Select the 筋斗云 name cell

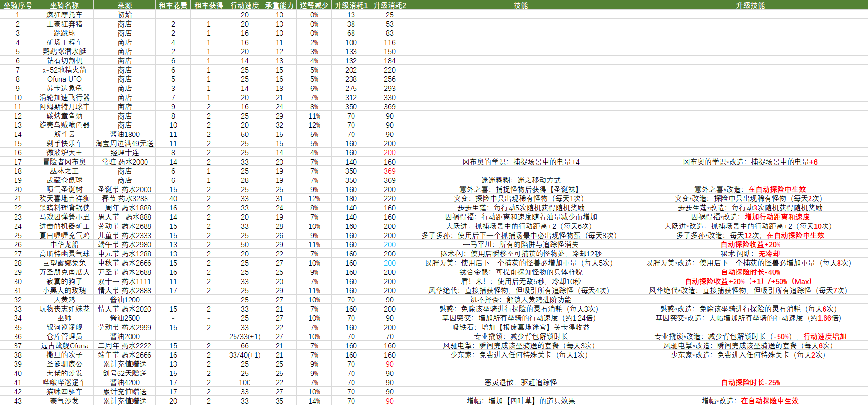tap(64, 134)
